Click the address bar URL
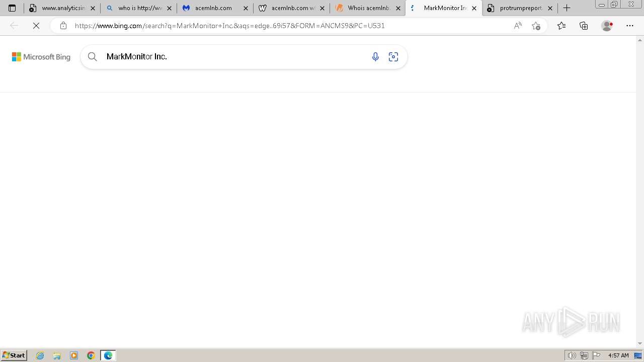Image resolution: width=644 pixels, height=362 pixels. tap(230, 26)
